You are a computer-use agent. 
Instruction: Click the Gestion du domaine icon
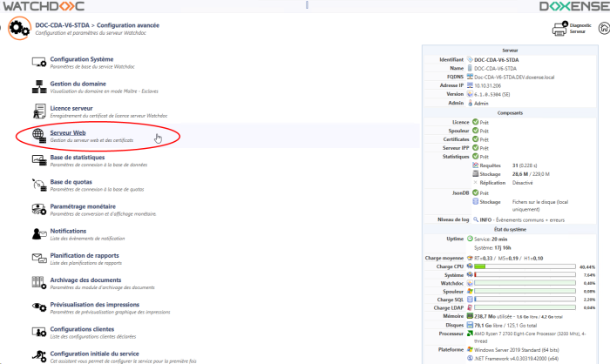click(x=38, y=86)
